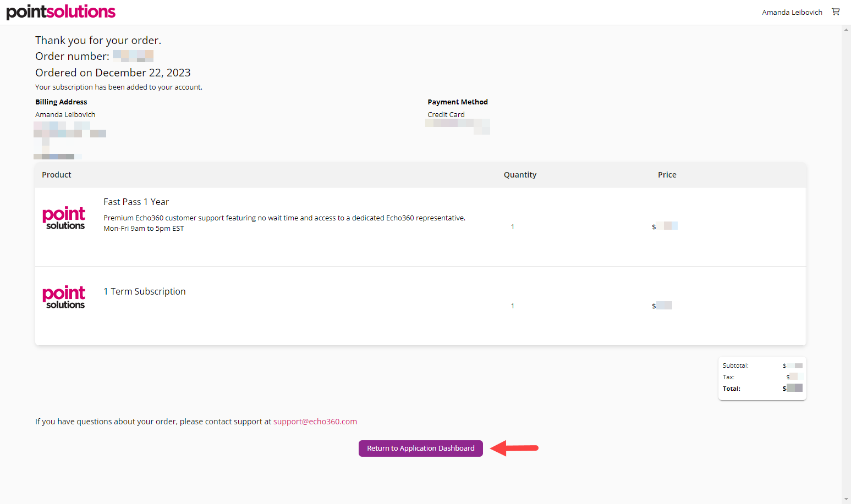Click Return to Application Dashboard button

pos(421,448)
